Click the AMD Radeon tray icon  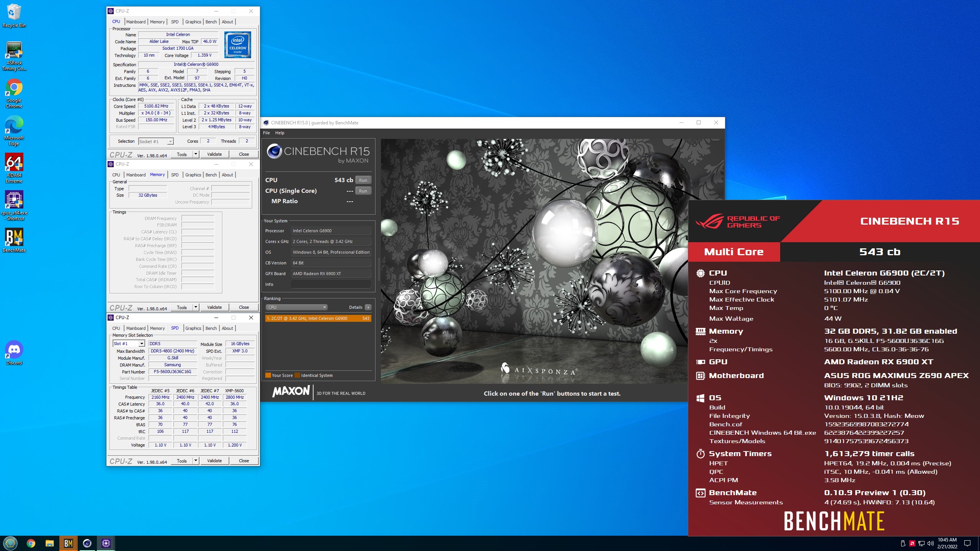click(912, 543)
